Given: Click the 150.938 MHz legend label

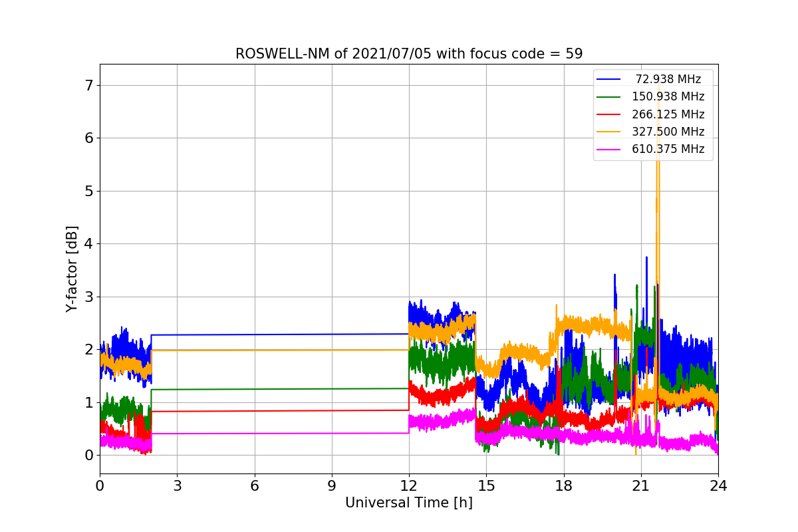Looking at the screenshot, I should coord(668,96).
